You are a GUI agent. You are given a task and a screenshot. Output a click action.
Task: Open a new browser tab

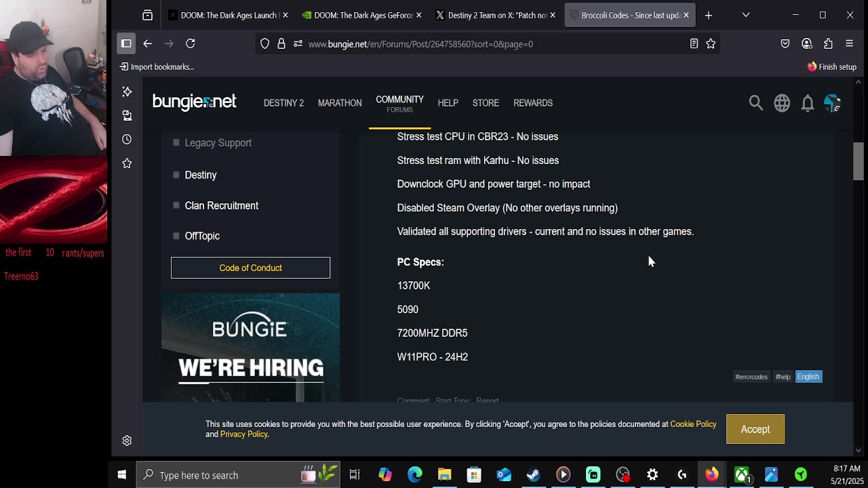point(708,15)
